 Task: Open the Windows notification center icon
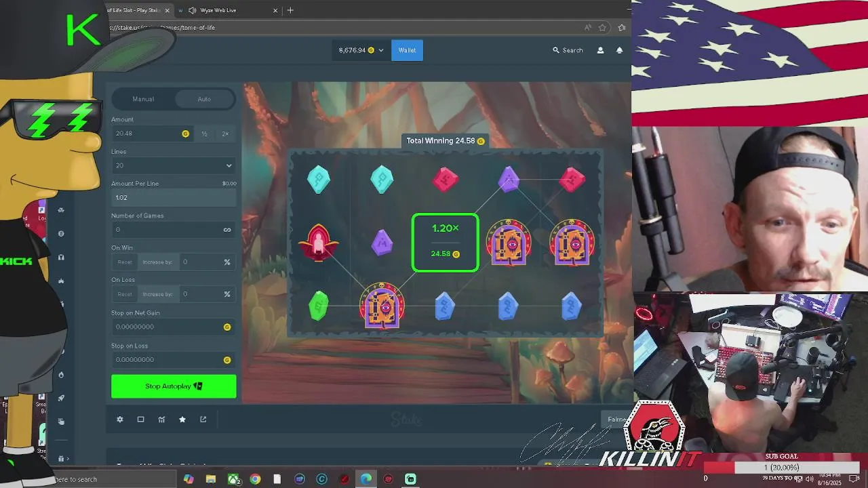click(x=854, y=479)
